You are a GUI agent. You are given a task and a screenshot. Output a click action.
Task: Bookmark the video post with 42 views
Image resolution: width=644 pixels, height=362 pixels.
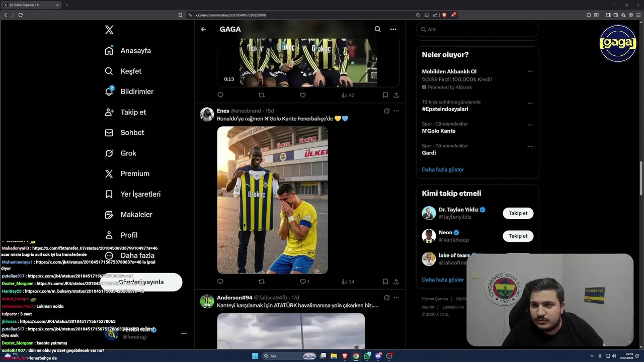pyautogui.click(x=385, y=95)
